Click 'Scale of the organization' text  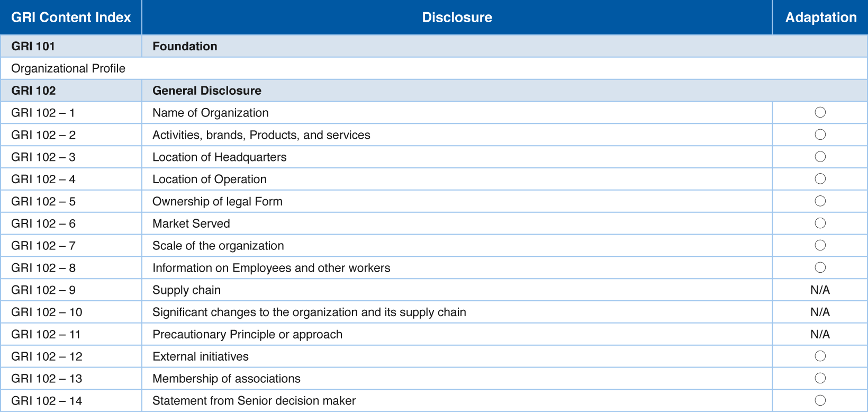(218, 246)
